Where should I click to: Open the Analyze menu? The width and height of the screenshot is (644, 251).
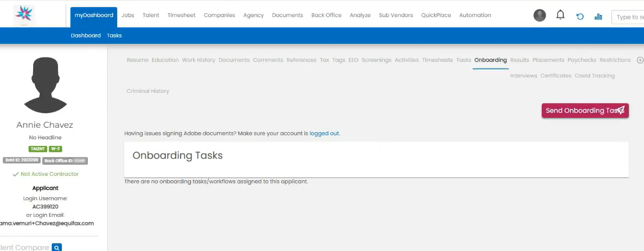(x=360, y=15)
